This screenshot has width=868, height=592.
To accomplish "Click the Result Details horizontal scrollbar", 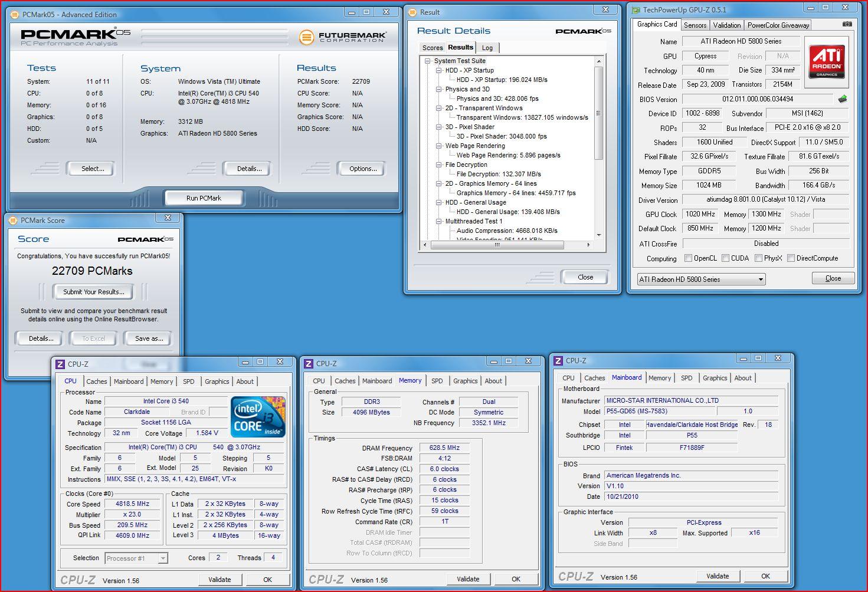I will tap(496, 245).
